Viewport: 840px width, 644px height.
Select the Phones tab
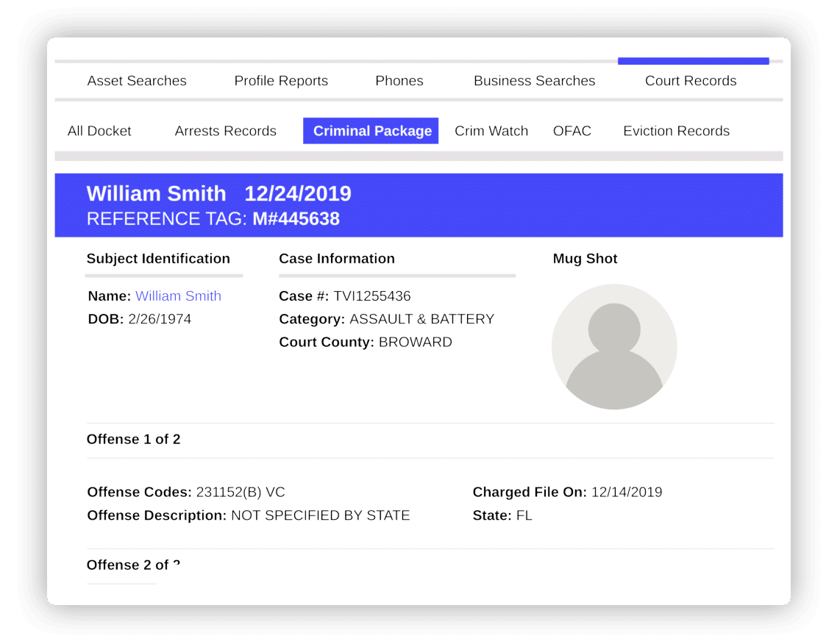399,81
